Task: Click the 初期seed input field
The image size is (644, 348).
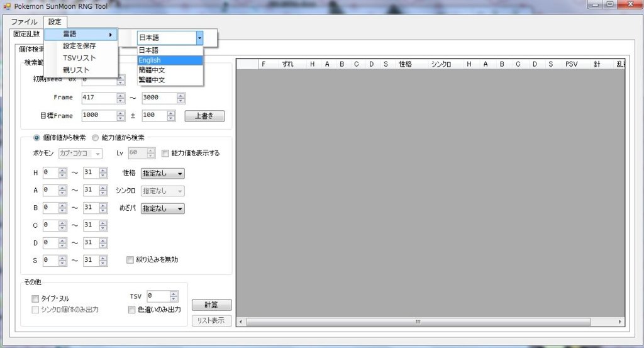Action: 99,80
